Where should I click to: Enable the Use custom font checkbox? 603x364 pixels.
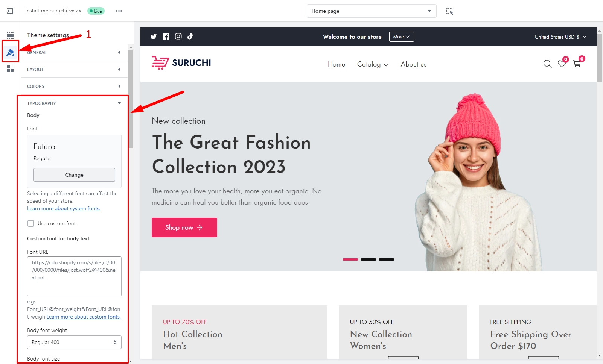coord(31,223)
